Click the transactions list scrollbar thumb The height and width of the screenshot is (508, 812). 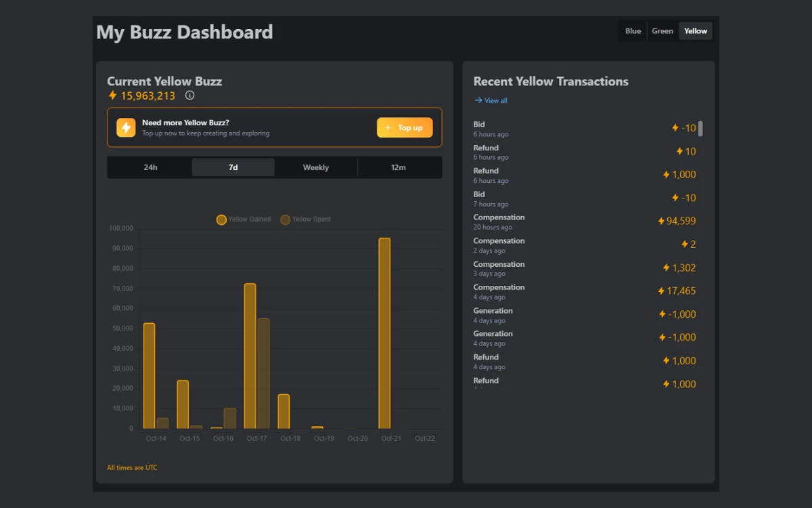(x=700, y=129)
